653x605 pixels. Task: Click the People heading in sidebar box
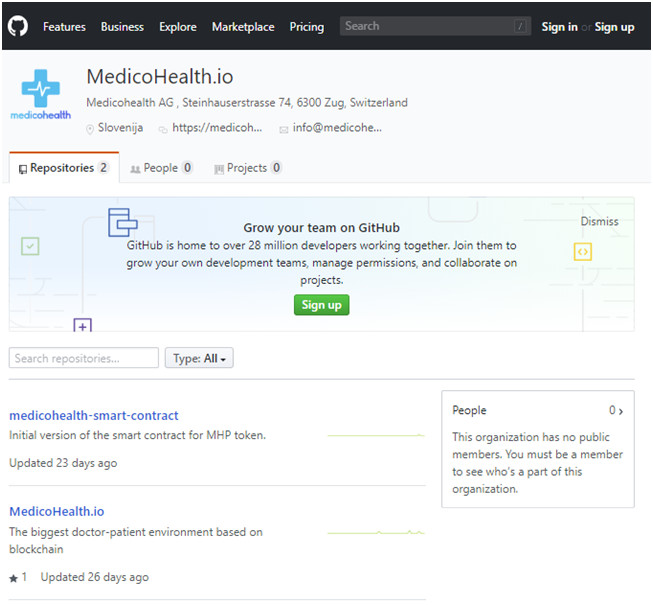pos(469,410)
